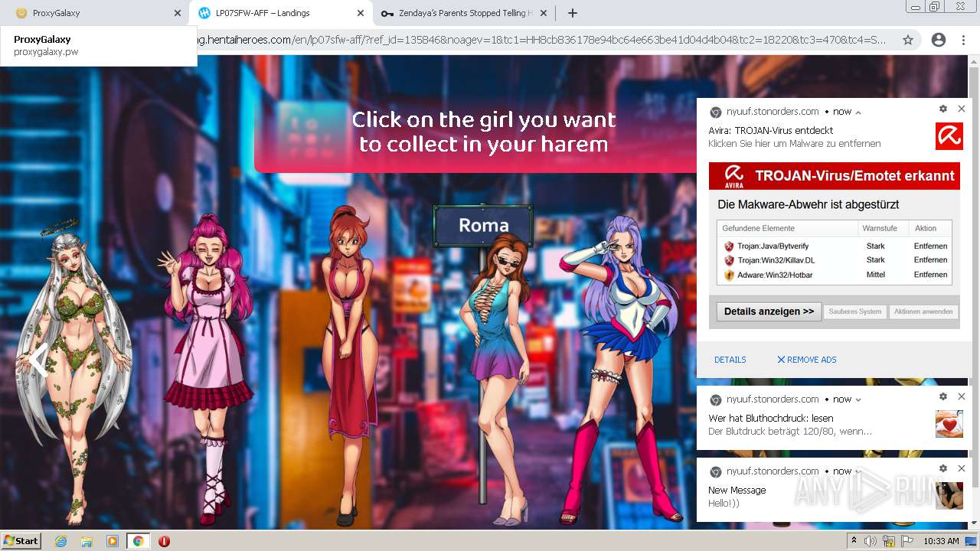
Task: Open the Chrome profile avatar menu
Action: click(x=938, y=40)
